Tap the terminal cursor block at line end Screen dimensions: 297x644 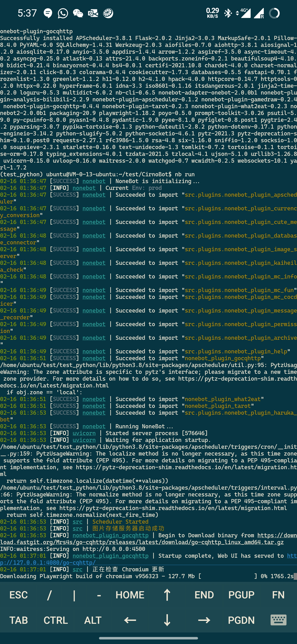coord(295,576)
